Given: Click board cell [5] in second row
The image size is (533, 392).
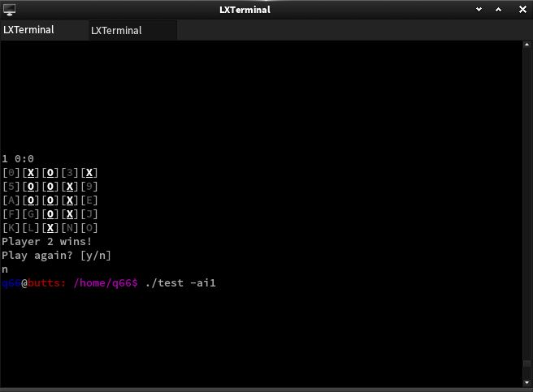Looking at the screenshot, I should click(x=11, y=187).
